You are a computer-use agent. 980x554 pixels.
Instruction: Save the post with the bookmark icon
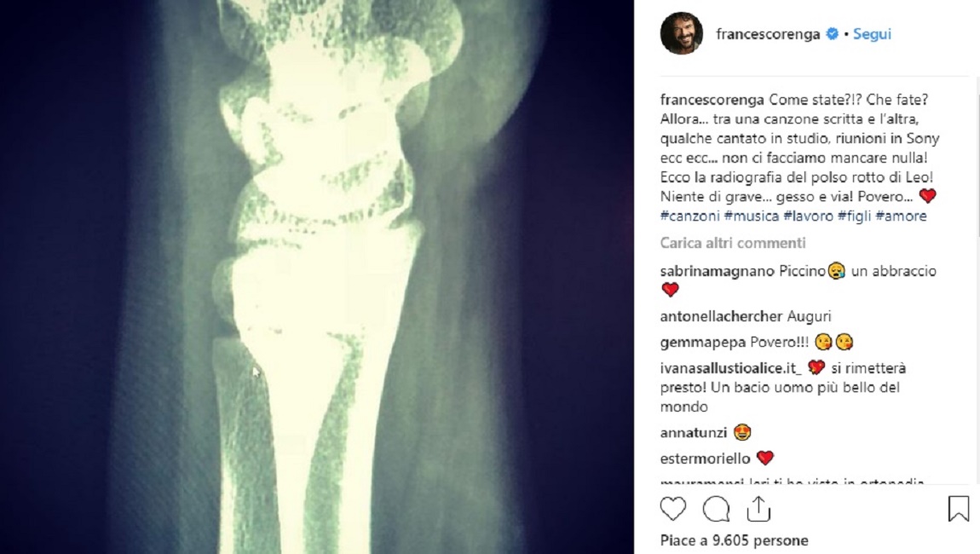(x=958, y=509)
